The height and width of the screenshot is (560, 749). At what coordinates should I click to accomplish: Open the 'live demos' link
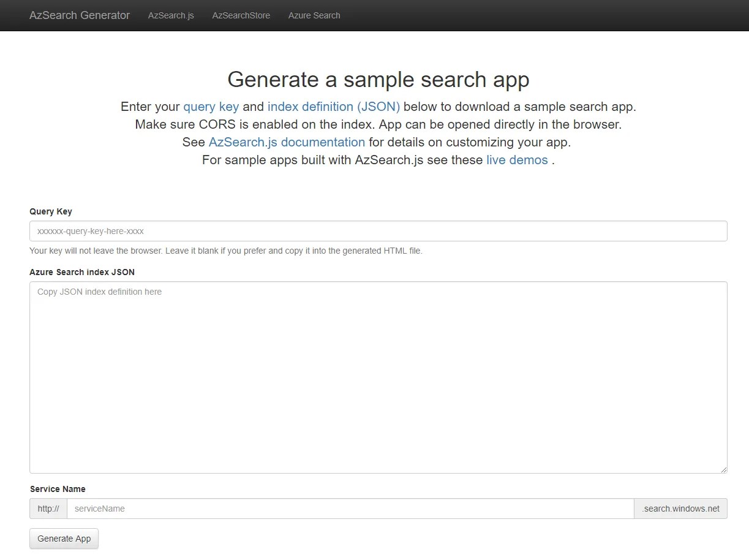coord(517,160)
